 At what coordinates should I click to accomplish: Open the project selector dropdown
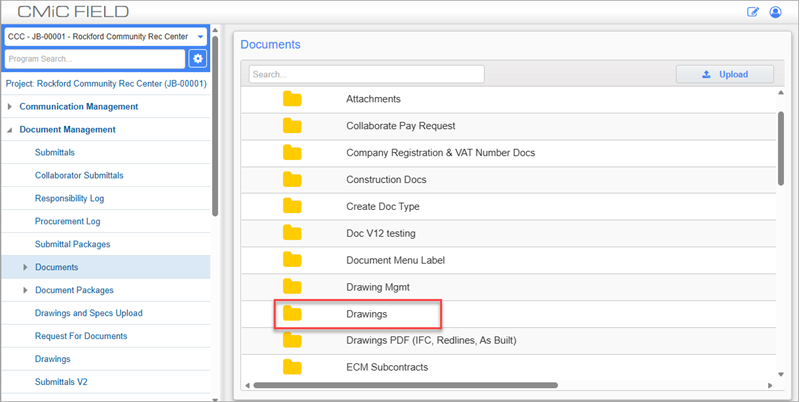pyautogui.click(x=106, y=37)
